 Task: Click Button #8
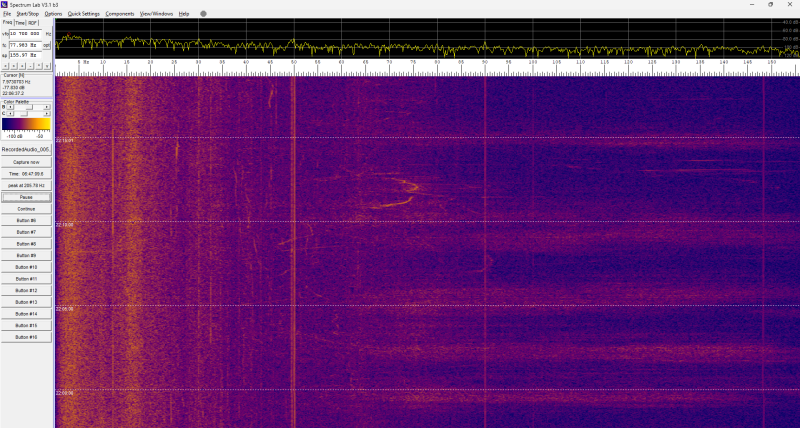(26, 244)
